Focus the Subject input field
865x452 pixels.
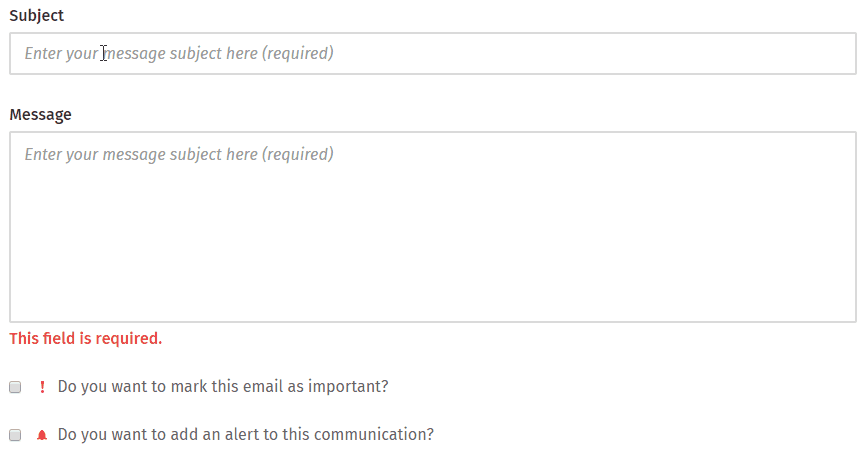(432, 54)
